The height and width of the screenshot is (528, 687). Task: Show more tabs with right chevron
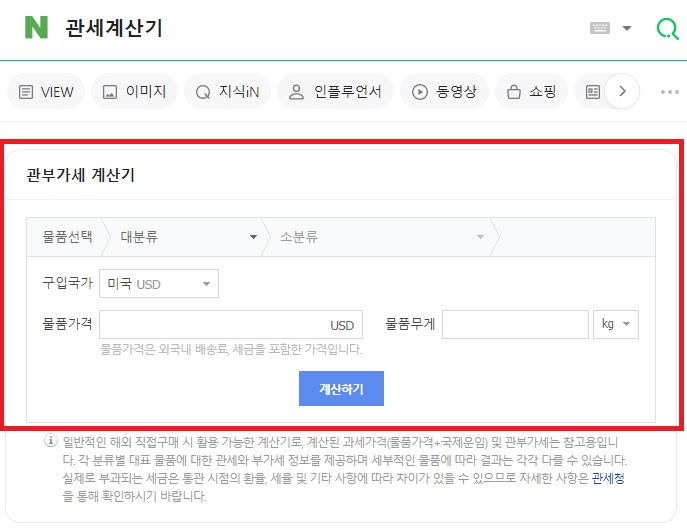click(x=622, y=91)
